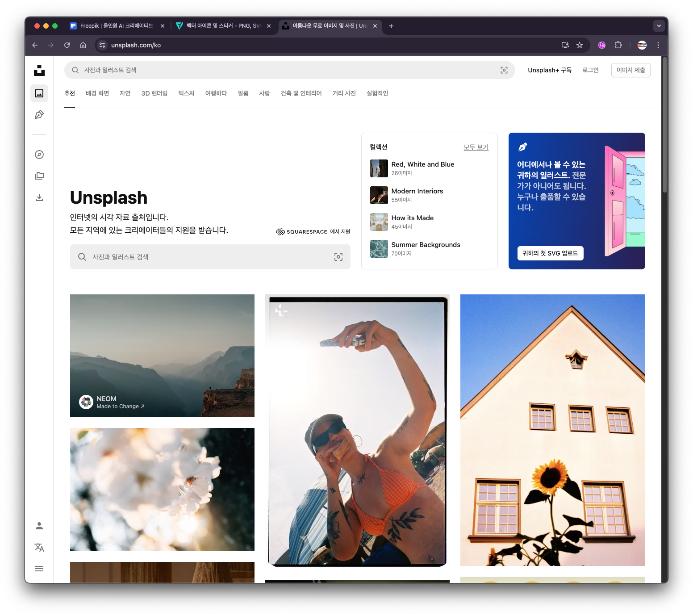693x616 pixels.
Task: Click the visual search icon in top search bar
Action: 504,70
